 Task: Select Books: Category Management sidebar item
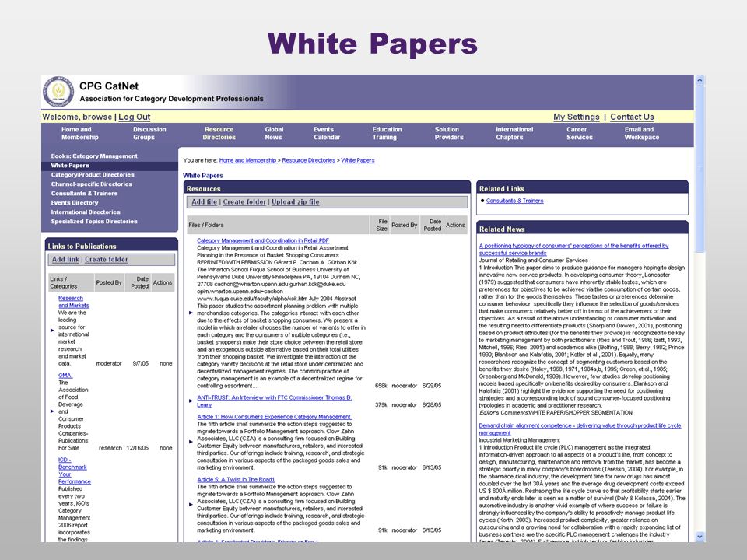[x=94, y=156]
